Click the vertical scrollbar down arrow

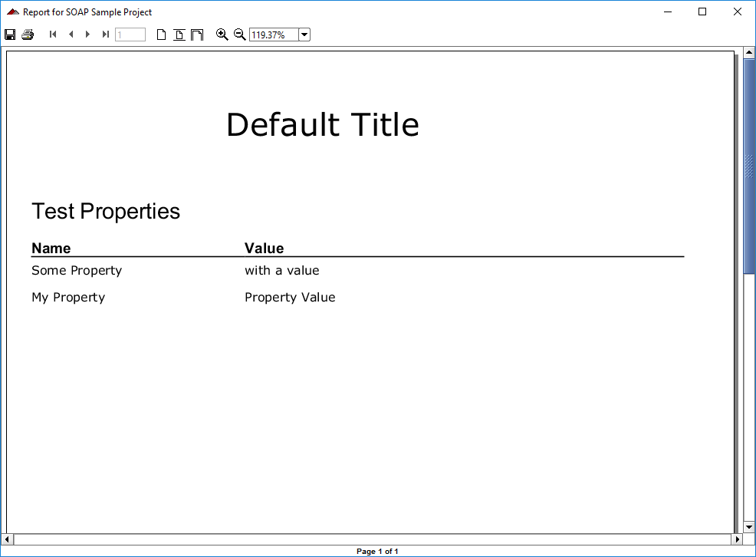(749, 527)
